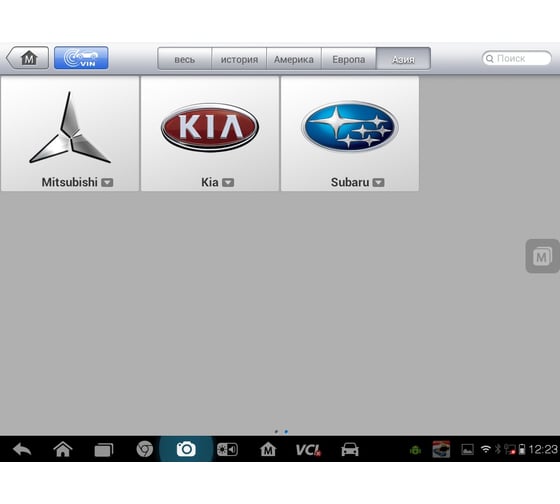The width and height of the screenshot is (560, 504).
Task: Expand the Mitsubishi dropdown arrow
Action: [107, 183]
